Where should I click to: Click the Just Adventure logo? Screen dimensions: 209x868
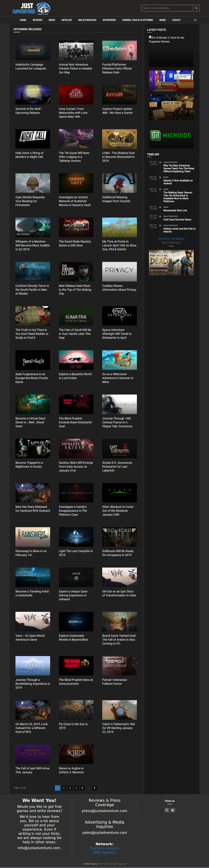31,8
